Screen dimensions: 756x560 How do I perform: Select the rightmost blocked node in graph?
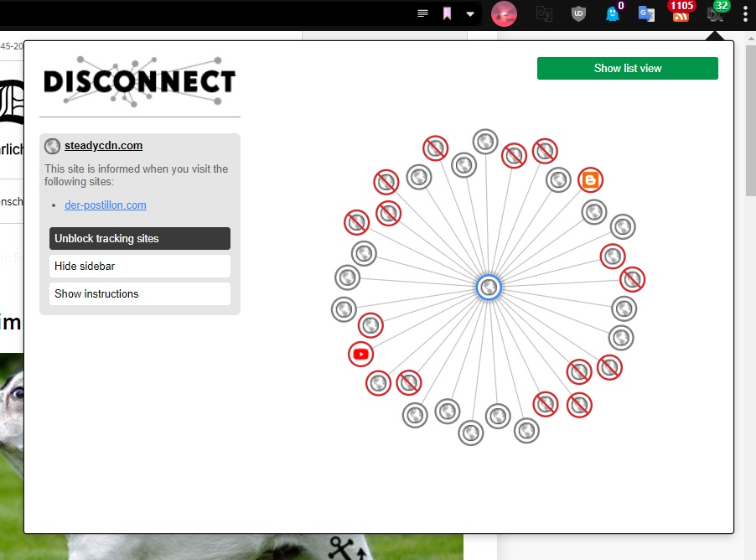click(632, 279)
